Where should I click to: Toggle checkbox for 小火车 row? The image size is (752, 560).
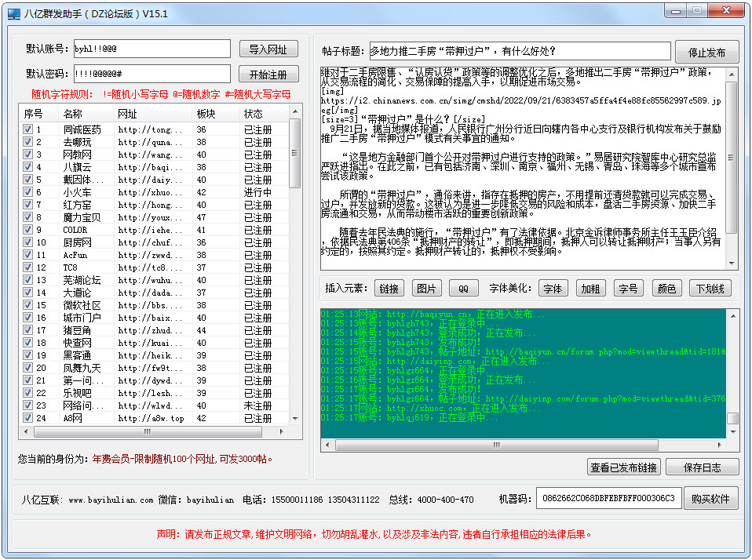[27, 192]
